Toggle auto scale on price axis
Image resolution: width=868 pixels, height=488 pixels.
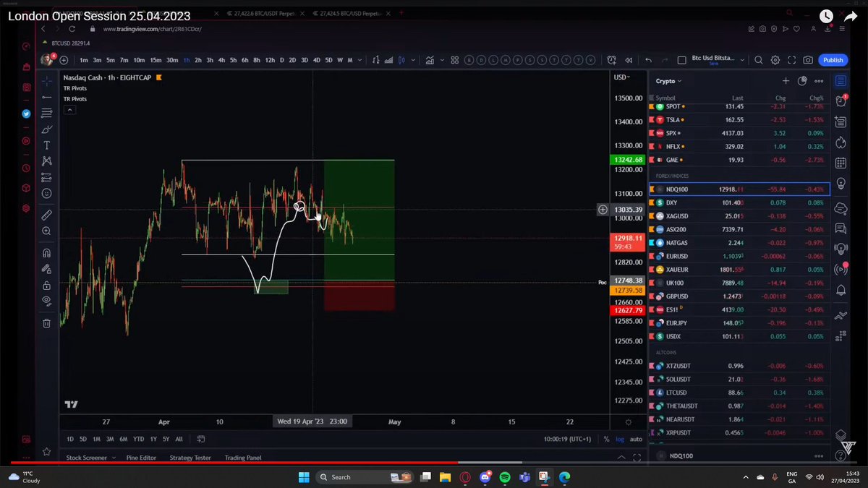tap(636, 439)
